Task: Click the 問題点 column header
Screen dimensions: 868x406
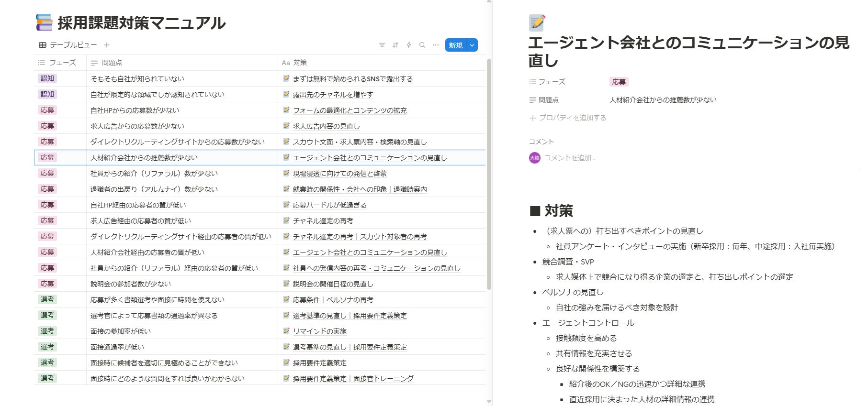Action: coord(182,63)
